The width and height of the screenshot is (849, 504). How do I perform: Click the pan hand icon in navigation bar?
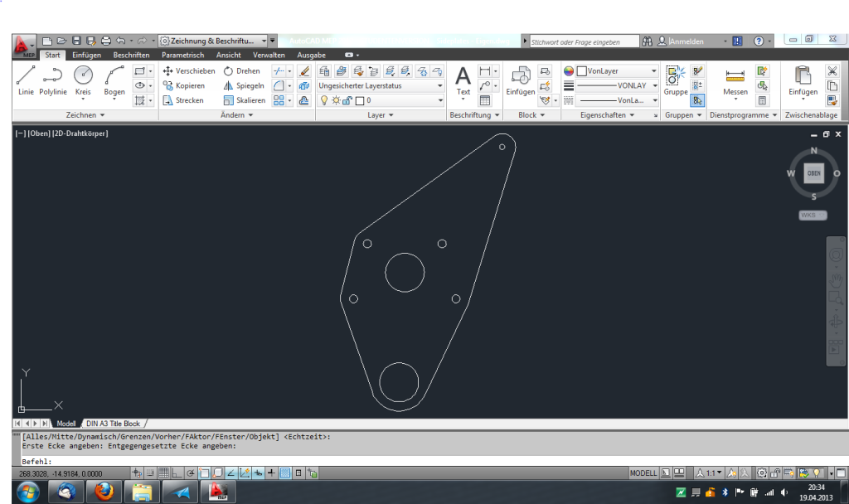836,280
